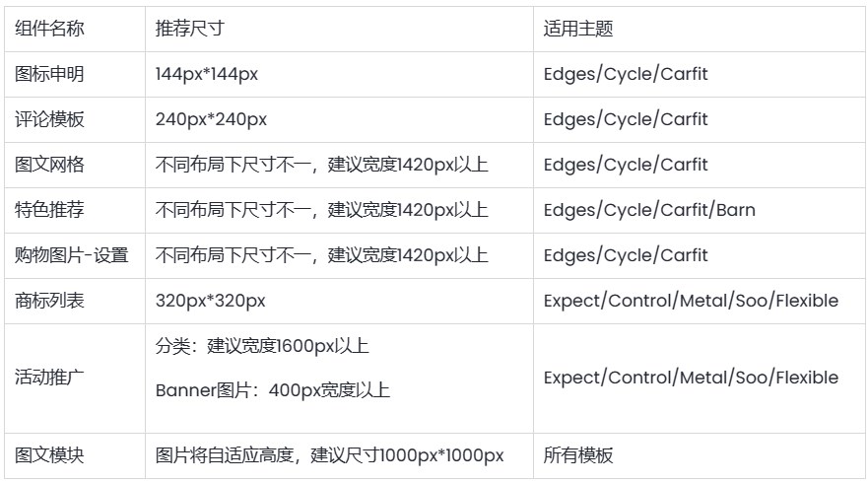Select the Edges/Cycle/Carfit/Barn theme cell
868x483 pixels.
point(649,210)
